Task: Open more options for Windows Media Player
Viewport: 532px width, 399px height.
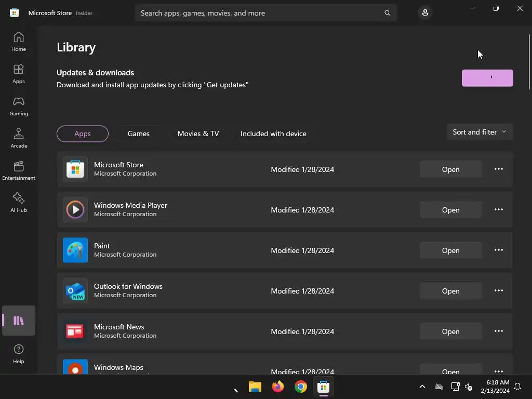Action: click(x=498, y=209)
